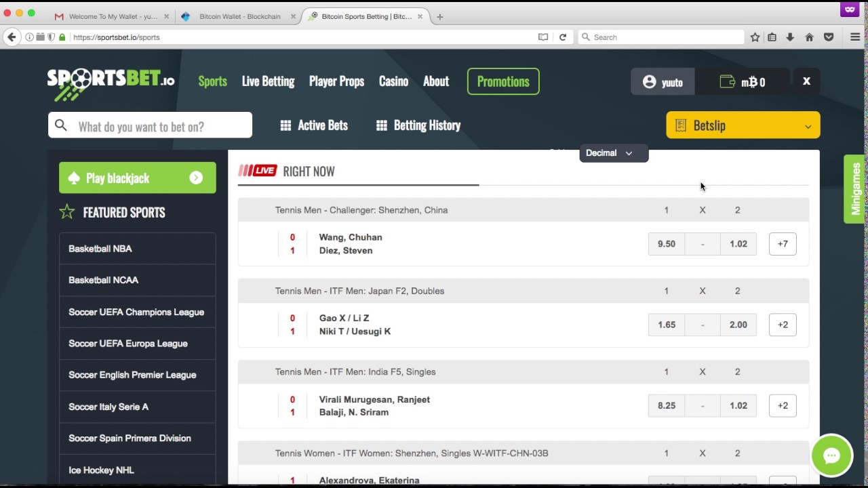The image size is (868, 488).
Task: Select Soccer English Premier League
Action: click(x=138, y=375)
